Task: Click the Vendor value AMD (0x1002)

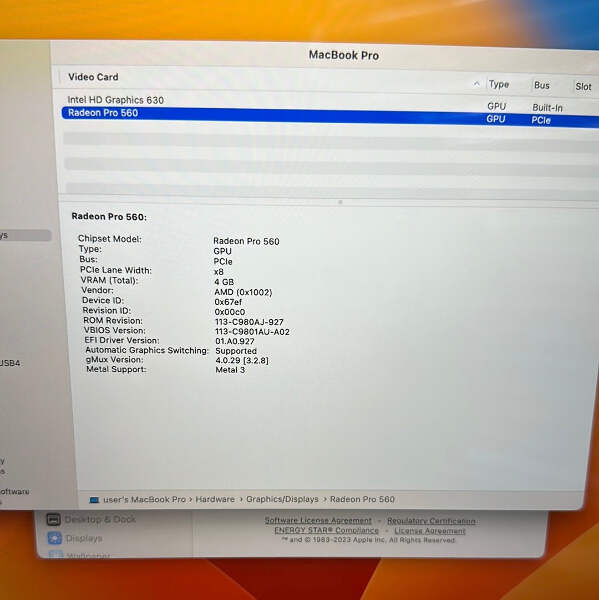Action: click(x=243, y=292)
